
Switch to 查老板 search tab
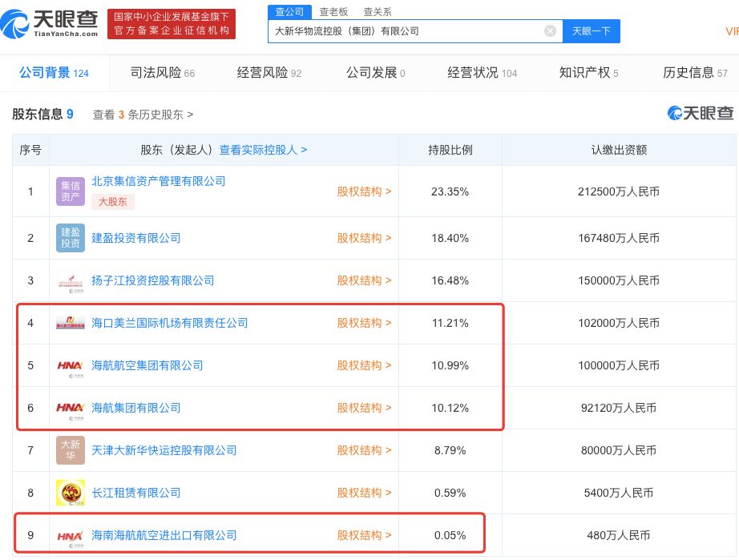[x=333, y=12]
